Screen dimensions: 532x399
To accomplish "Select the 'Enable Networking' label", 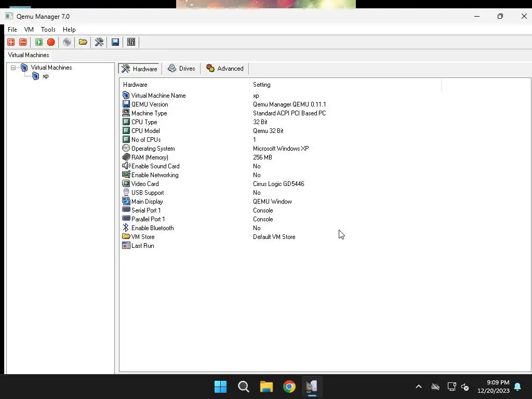I will click(155, 175).
